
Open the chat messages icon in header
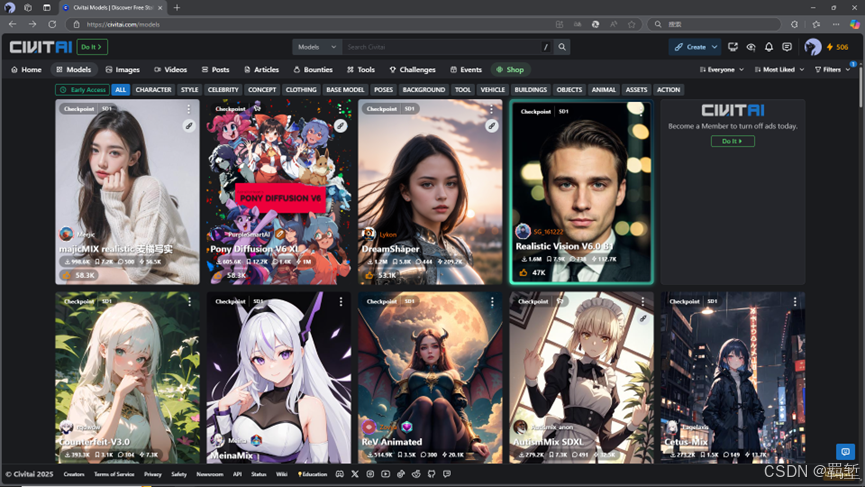(787, 47)
